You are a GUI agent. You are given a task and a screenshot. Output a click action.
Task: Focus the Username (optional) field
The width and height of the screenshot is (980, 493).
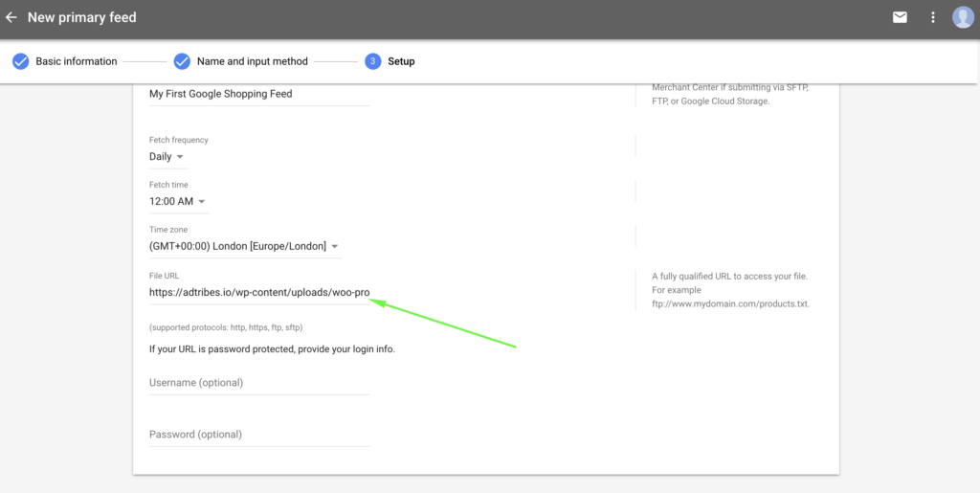click(x=258, y=383)
